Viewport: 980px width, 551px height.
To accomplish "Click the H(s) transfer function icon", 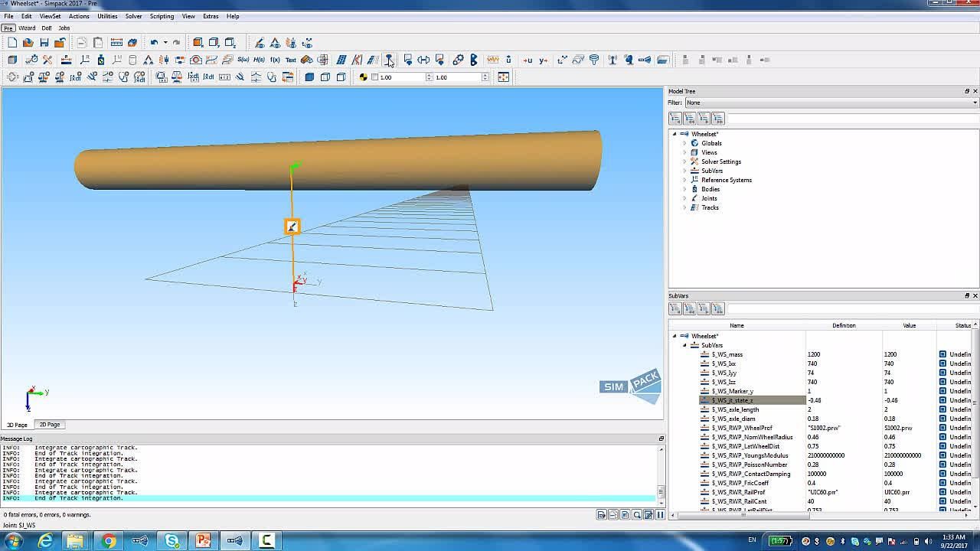I will coord(259,60).
